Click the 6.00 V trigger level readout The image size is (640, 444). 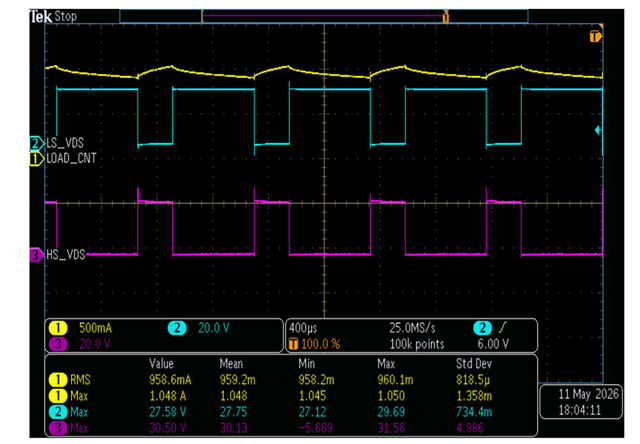[493, 344]
